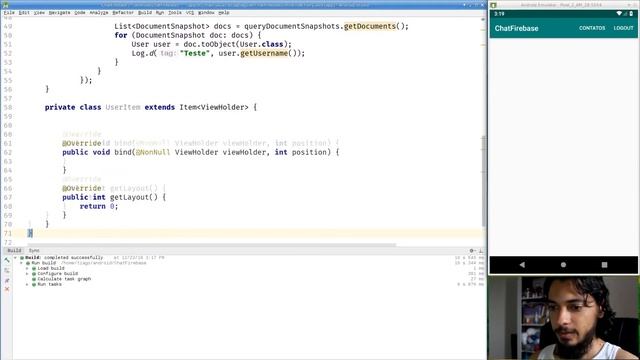This screenshot has width=640, height=360.
Task: Select the 'Run tasks' row text
Action: point(49,284)
